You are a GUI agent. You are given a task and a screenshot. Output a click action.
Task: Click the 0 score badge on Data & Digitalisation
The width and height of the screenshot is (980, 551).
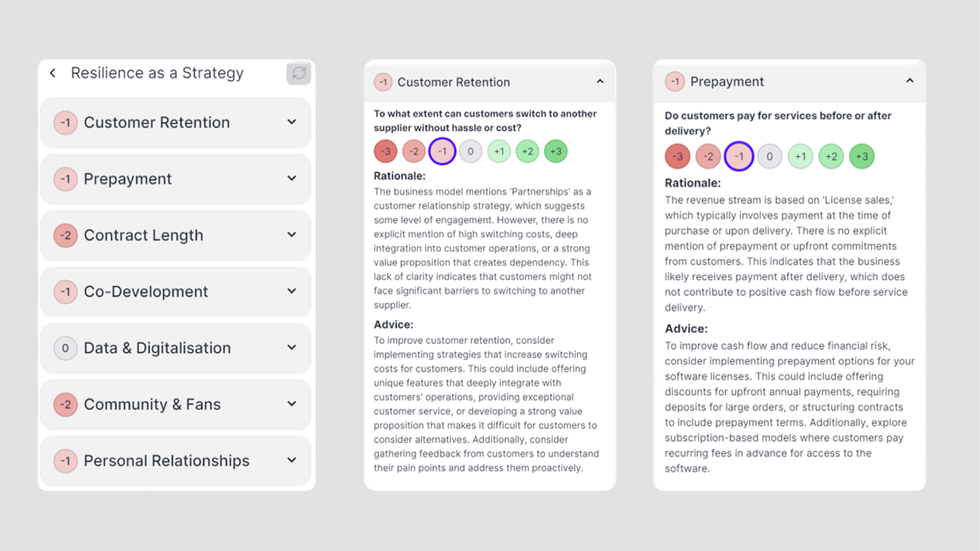click(65, 348)
